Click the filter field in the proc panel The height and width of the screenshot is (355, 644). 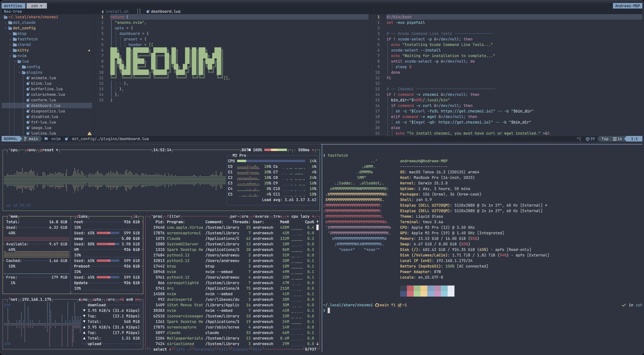[x=174, y=216]
